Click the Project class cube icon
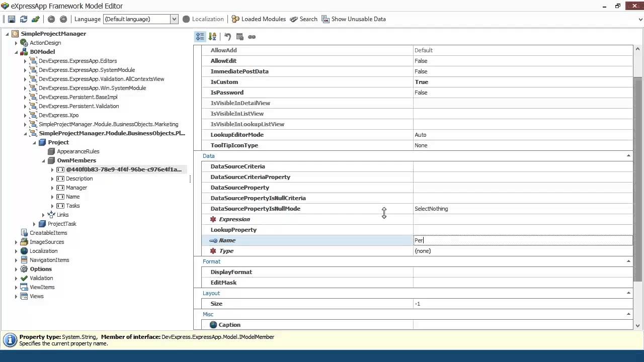 click(x=42, y=142)
